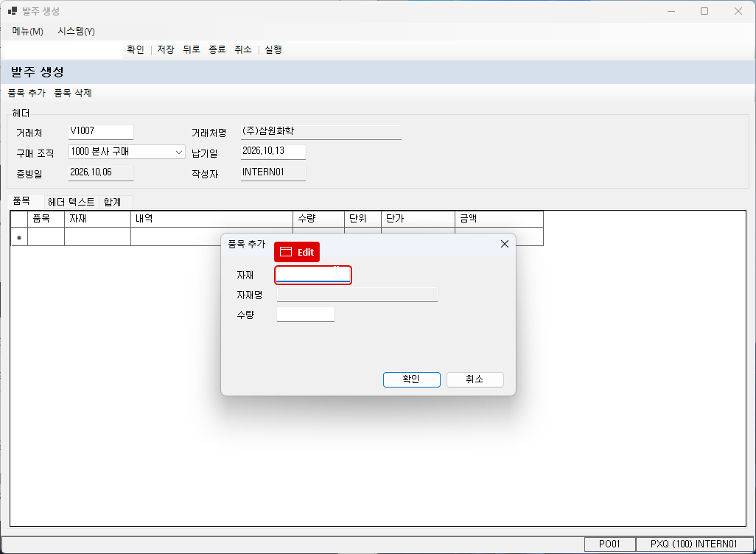This screenshot has height=554, width=756.
Task: Click 품목 삭제 action
Action: coord(73,93)
